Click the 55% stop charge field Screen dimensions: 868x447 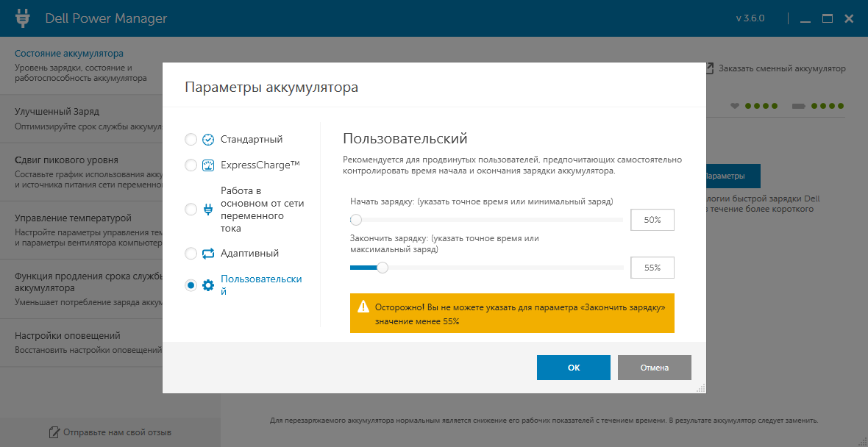pyautogui.click(x=652, y=268)
